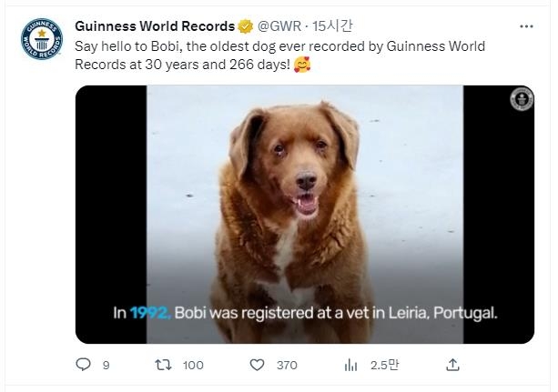Click the GWR watermark logo in video
This screenshot has width=558, height=392.
coord(522,100)
